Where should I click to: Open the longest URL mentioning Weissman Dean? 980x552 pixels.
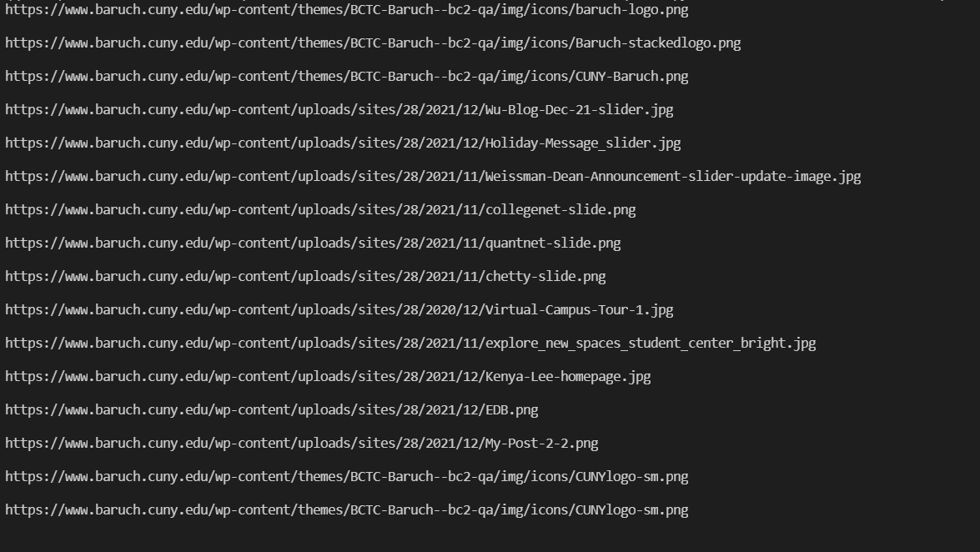[432, 177]
